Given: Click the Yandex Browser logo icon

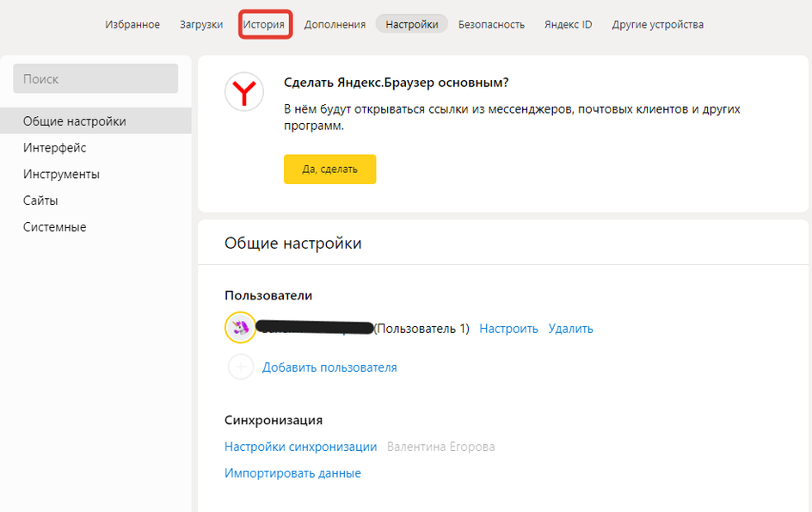Looking at the screenshot, I should click(244, 92).
